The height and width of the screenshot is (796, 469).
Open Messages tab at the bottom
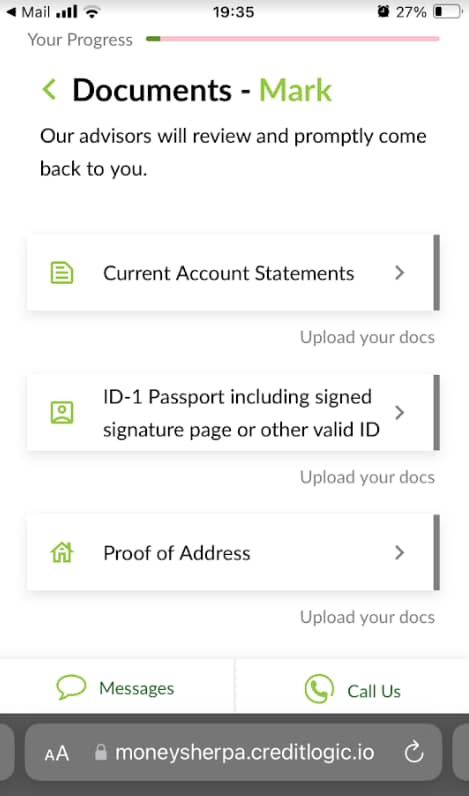[117, 687]
